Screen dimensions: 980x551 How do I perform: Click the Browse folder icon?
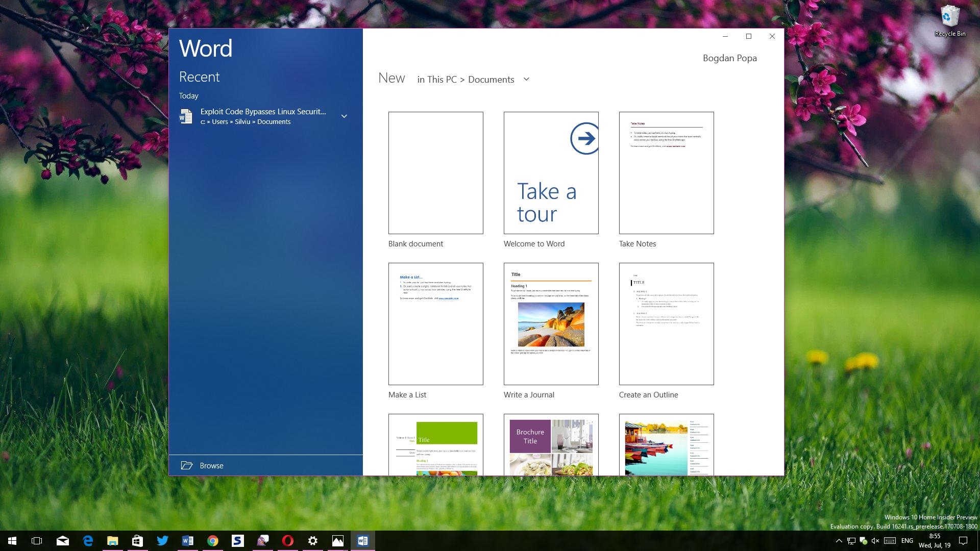[x=187, y=465]
